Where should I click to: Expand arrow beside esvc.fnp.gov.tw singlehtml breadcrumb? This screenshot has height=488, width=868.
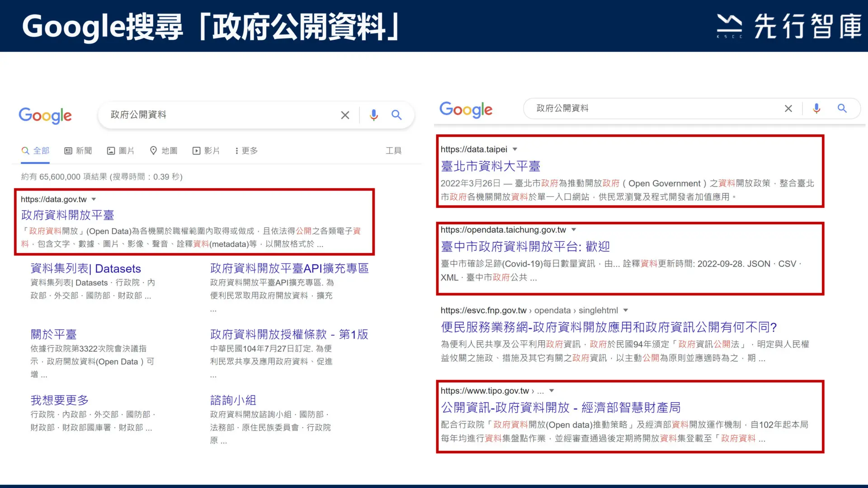626,310
